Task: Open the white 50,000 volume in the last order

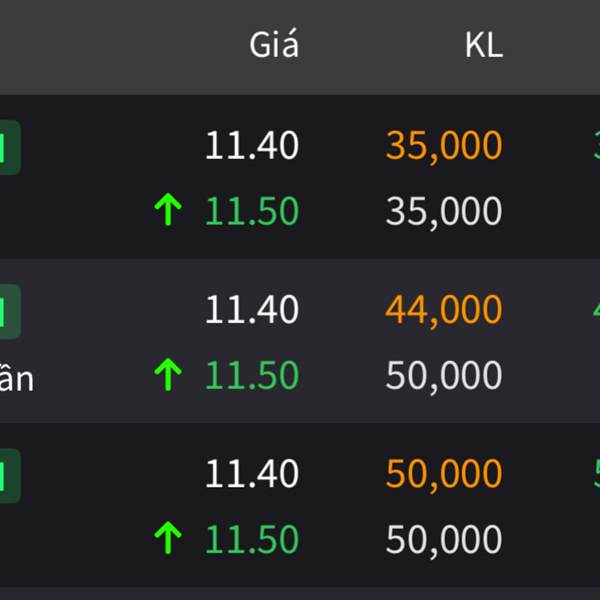Action: click(444, 540)
